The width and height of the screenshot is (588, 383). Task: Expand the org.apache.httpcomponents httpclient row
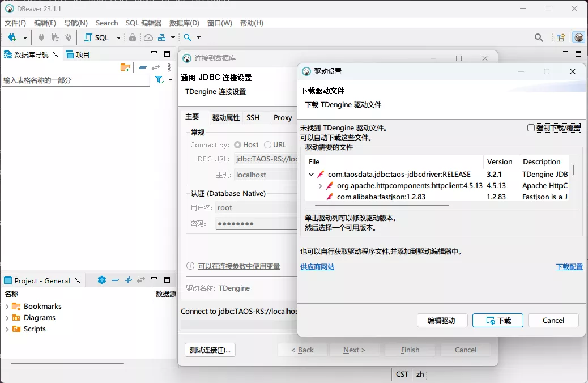(x=320, y=186)
